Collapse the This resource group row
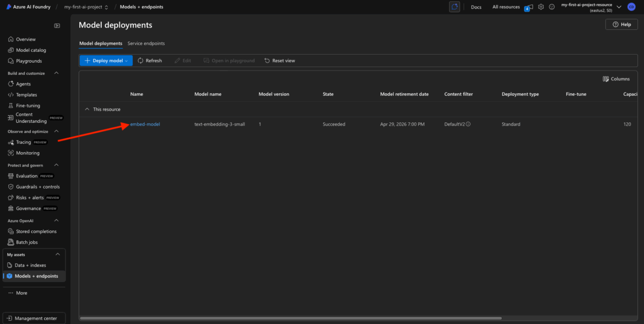Image resolution: width=644 pixels, height=324 pixels. pyautogui.click(x=86, y=110)
